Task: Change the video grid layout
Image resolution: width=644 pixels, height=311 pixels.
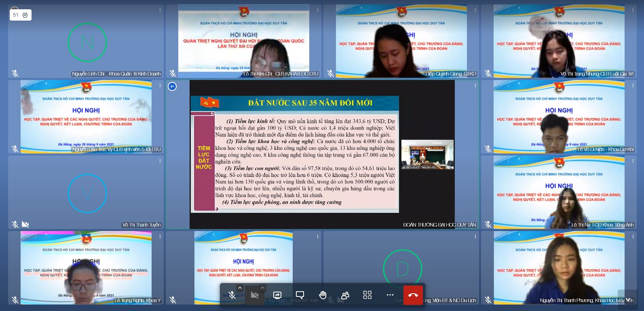Action: 367,295
